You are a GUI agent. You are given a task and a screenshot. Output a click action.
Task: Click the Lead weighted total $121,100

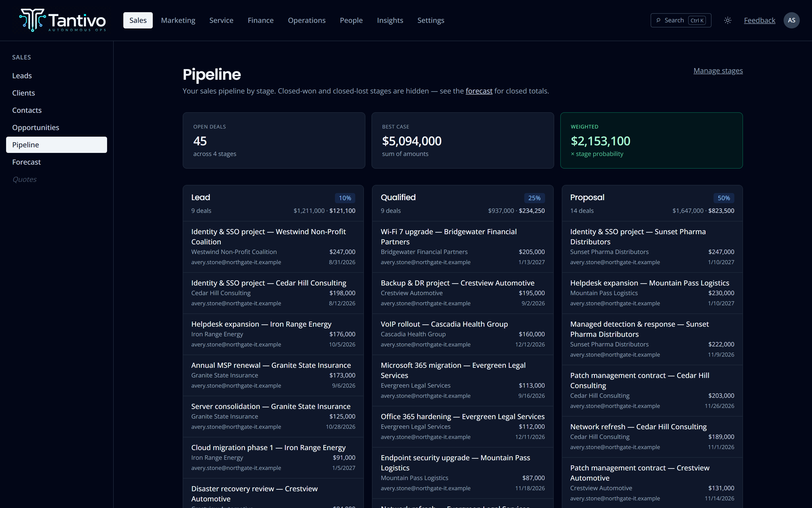342,211
